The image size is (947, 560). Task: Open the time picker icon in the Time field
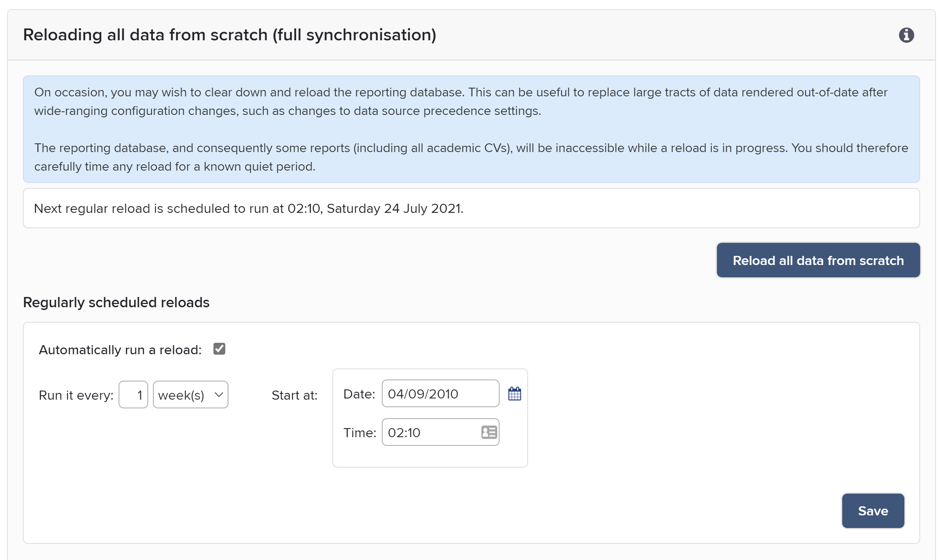489,432
